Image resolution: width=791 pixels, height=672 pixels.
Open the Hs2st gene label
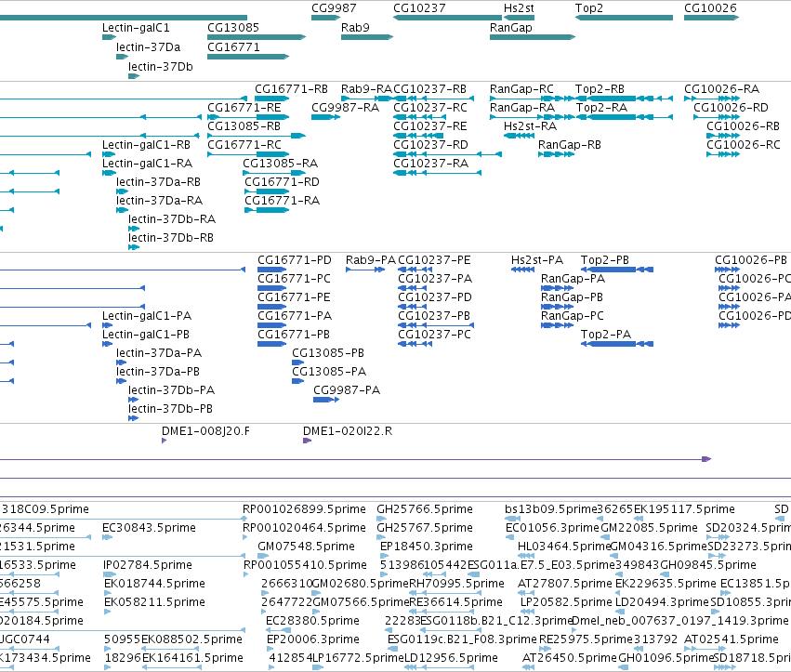519,8
